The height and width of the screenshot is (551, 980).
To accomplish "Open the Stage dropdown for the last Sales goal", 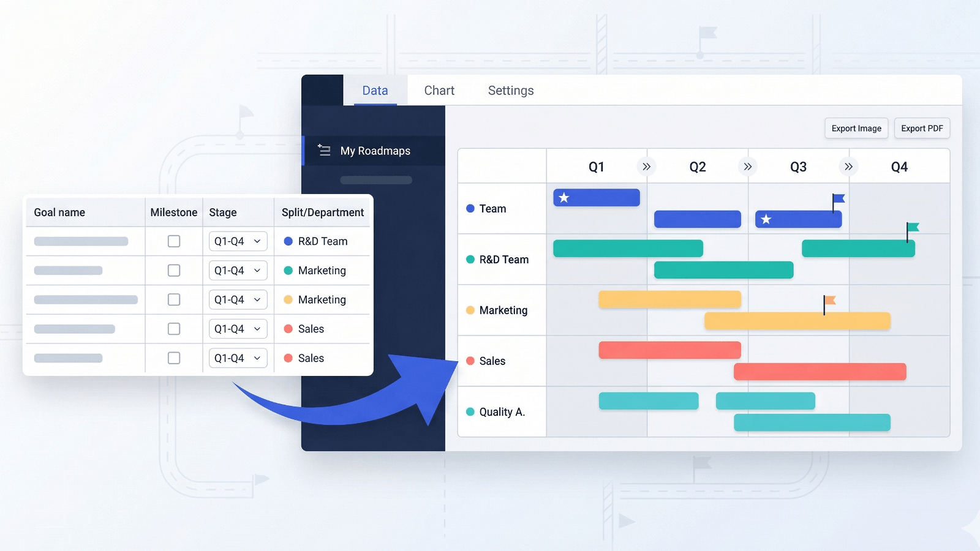I will tap(238, 358).
